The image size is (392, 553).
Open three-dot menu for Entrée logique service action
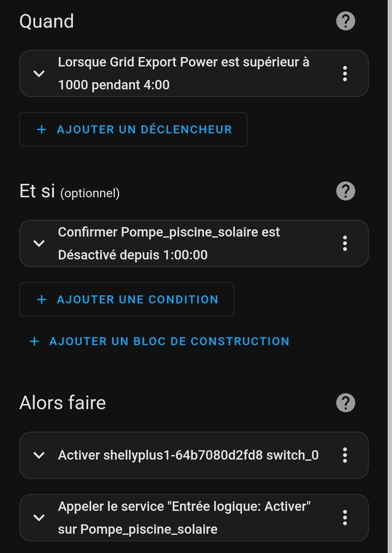345,518
